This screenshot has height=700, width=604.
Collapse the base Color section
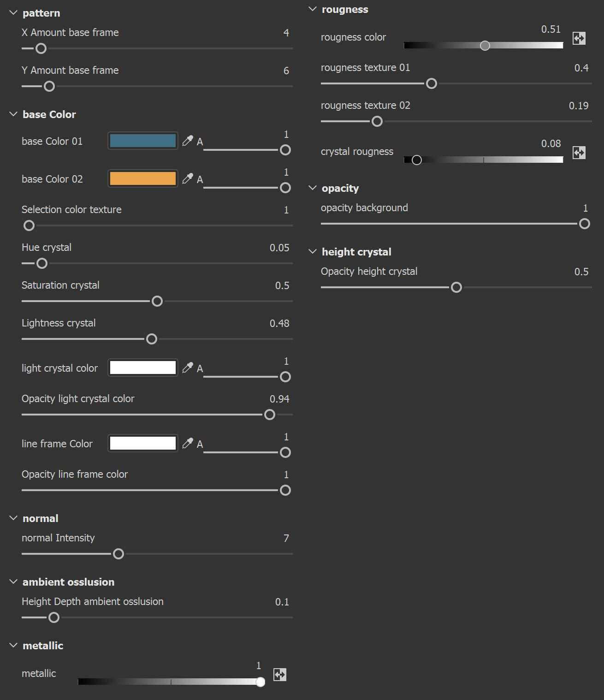[13, 114]
